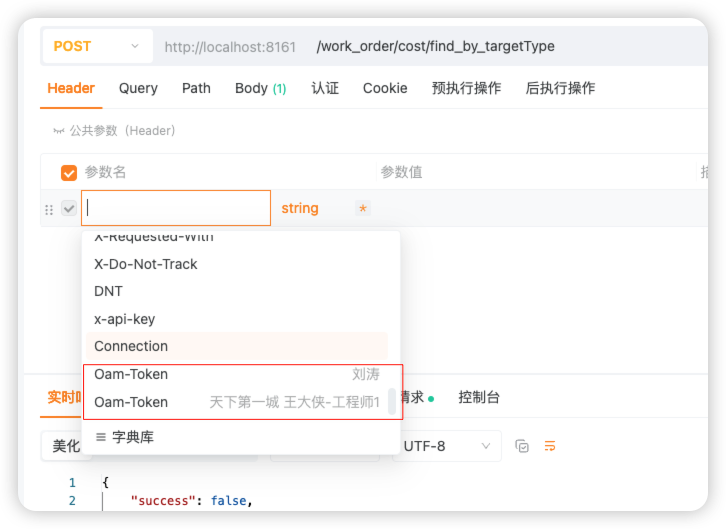This screenshot has height=529, width=726.
Task: Switch to the Query tab
Action: tap(138, 88)
